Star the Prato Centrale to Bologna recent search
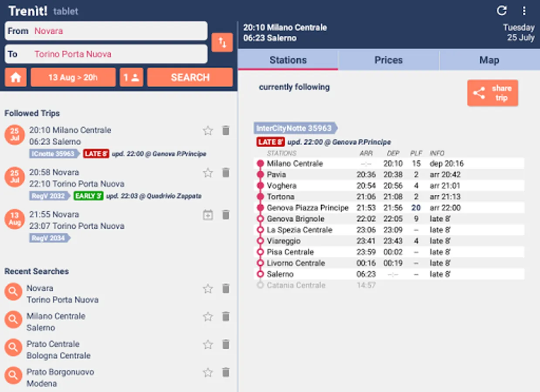 point(208,345)
